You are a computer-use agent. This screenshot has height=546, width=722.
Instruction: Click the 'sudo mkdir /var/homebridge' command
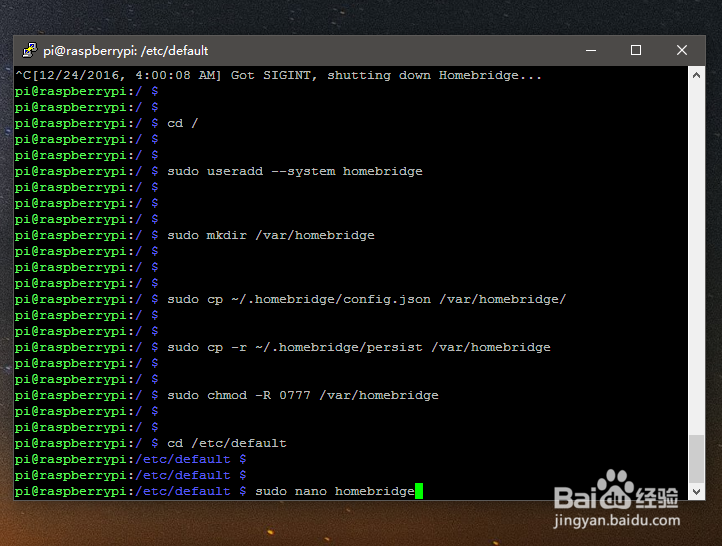(271, 235)
